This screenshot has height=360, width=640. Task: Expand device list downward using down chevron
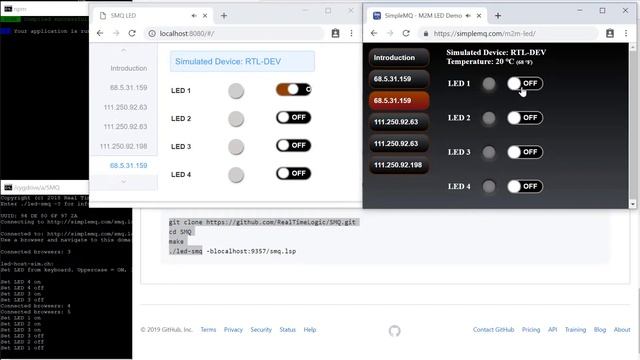click(124, 182)
